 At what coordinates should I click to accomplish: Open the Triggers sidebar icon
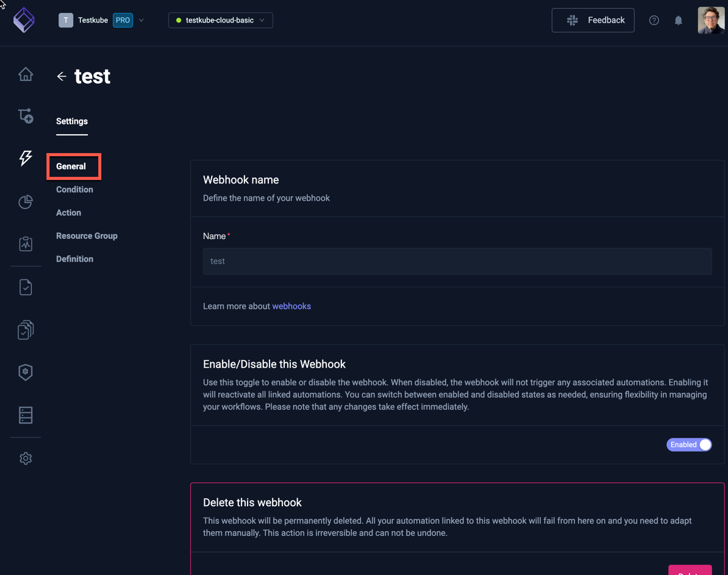[x=26, y=116]
